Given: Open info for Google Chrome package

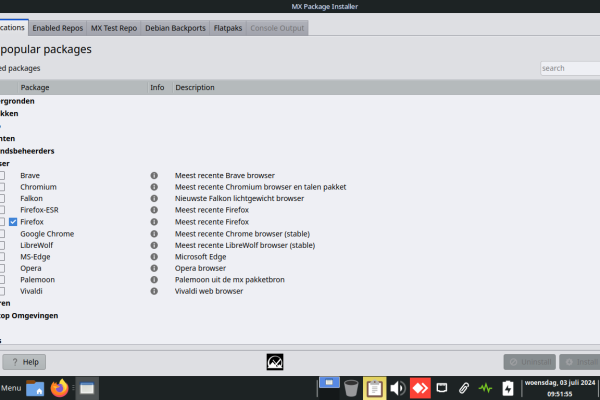Looking at the screenshot, I should (x=155, y=233).
